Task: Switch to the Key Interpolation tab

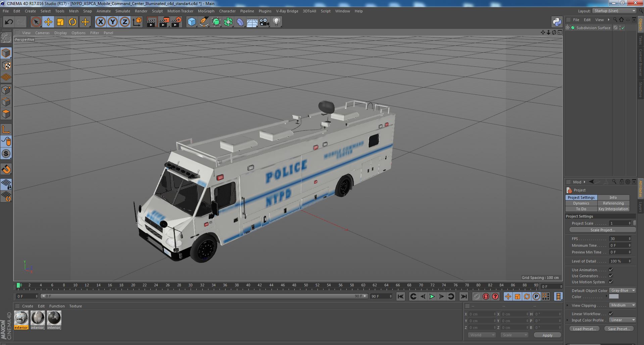Action: click(613, 209)
